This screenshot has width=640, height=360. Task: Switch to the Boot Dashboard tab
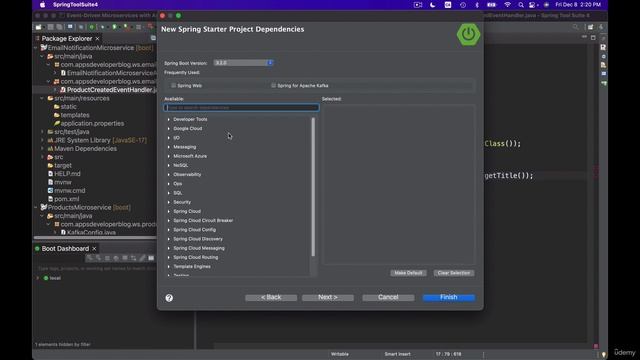[65, 249]
